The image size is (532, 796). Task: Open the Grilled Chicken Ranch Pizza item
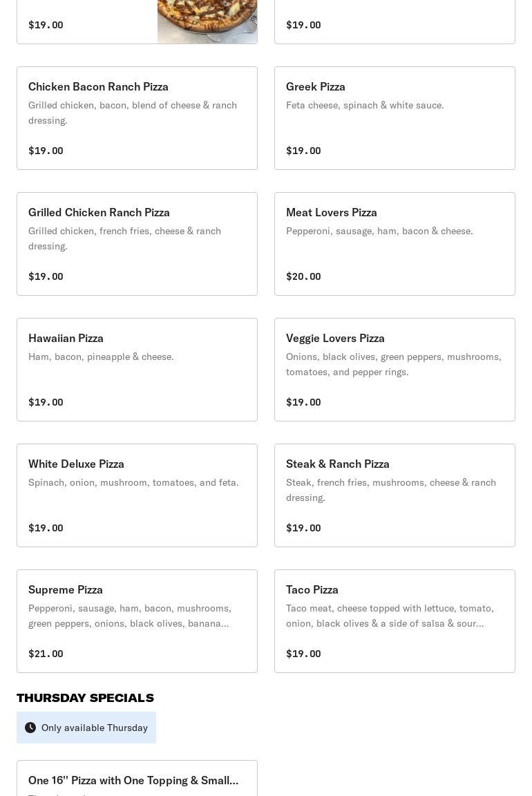tap(137, 244)
